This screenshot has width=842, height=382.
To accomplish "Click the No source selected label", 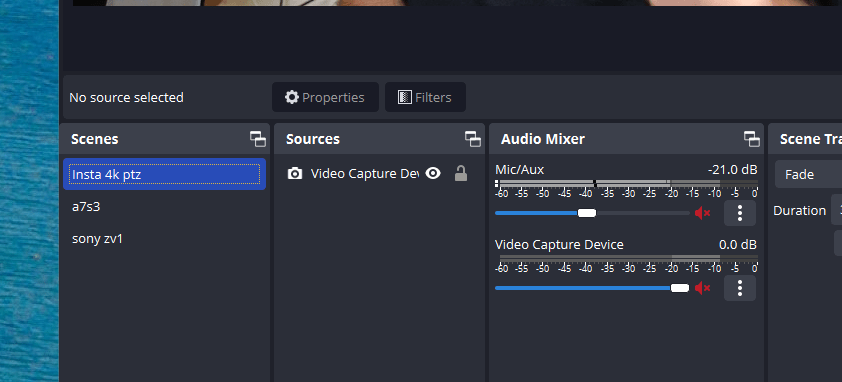I will pos(126,97).
